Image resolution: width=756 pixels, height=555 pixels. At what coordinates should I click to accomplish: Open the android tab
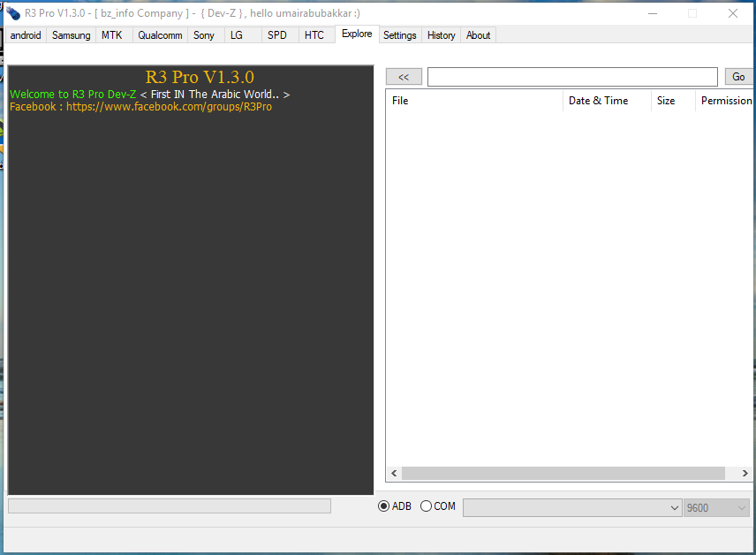pyautogui.click(x=26, y=35)
